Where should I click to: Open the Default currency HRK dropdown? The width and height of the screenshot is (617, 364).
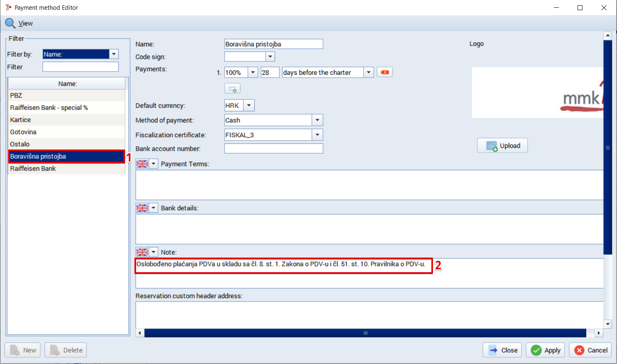coord(249,106)
